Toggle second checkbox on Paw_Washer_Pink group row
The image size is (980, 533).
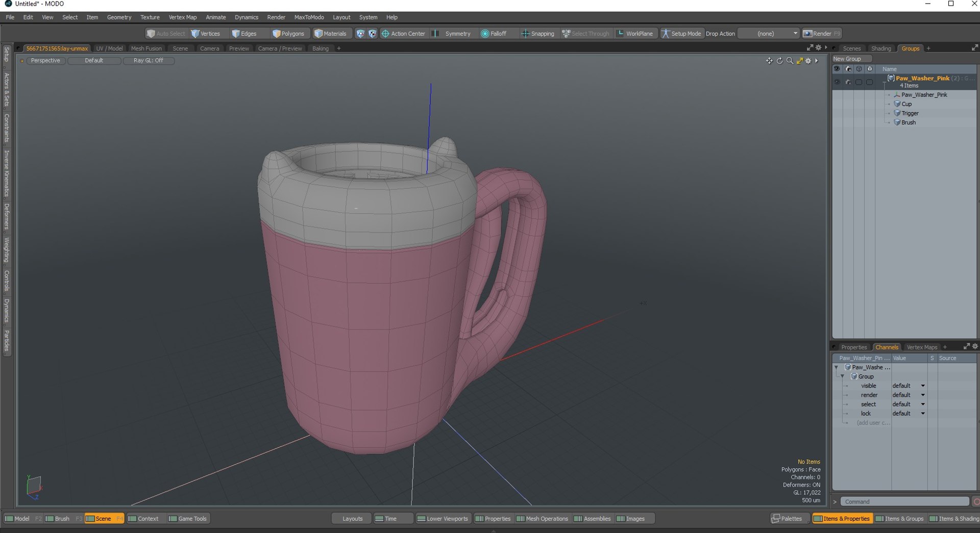click(870, 82)
